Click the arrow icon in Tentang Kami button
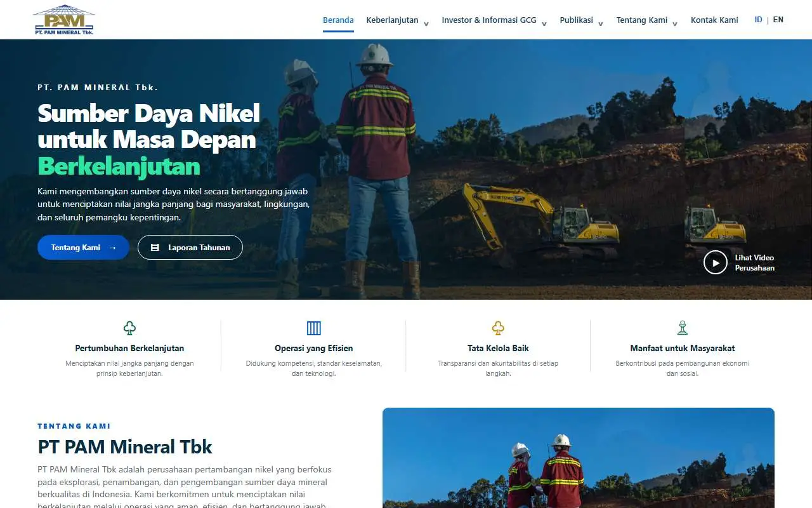This screenshot has width=812, height=508. point(112,248)
